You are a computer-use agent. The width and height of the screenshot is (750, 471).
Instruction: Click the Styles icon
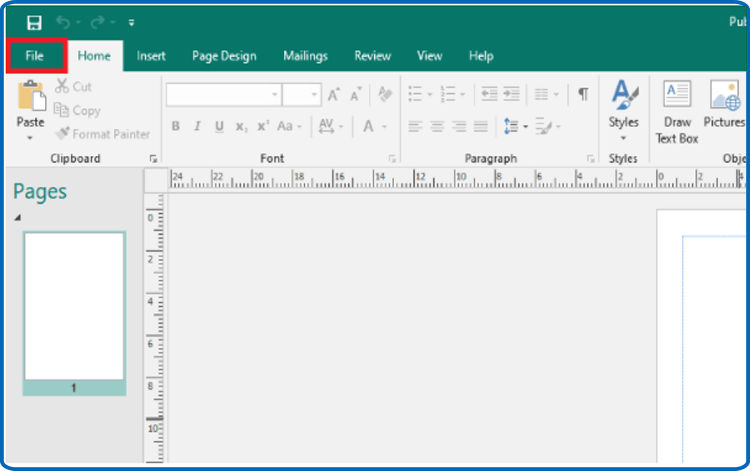(624, 95)
